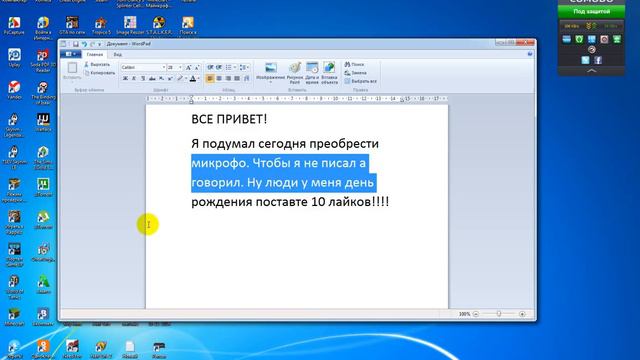Click the ruler's right indent marker

402,100
